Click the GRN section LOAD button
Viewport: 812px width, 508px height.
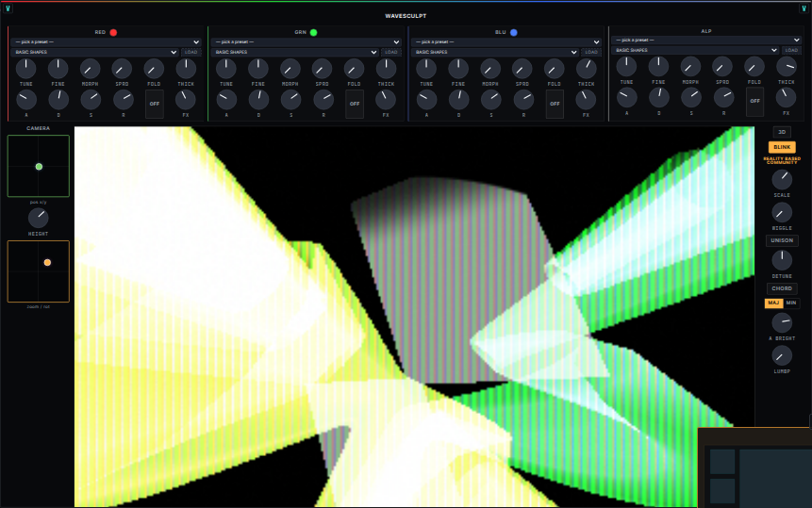[x=391, y=52]
